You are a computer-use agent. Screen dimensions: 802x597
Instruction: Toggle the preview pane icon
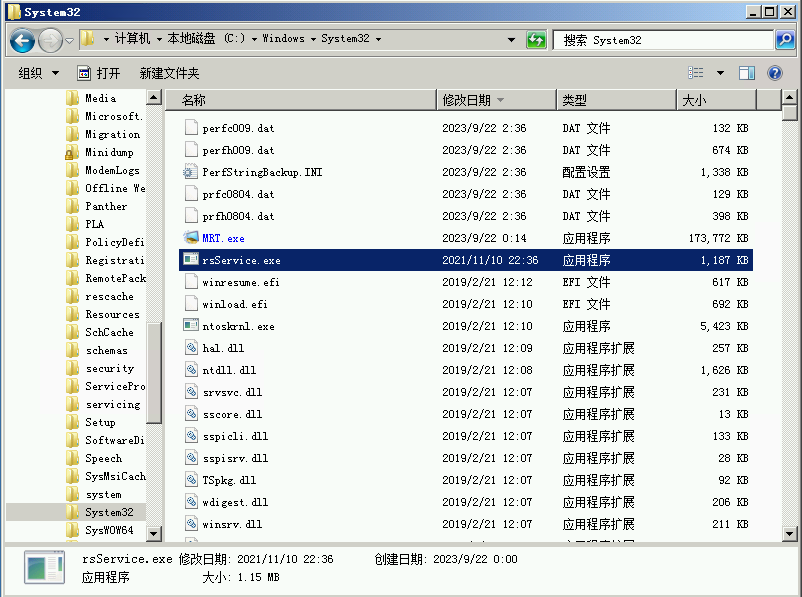(746, 73)
